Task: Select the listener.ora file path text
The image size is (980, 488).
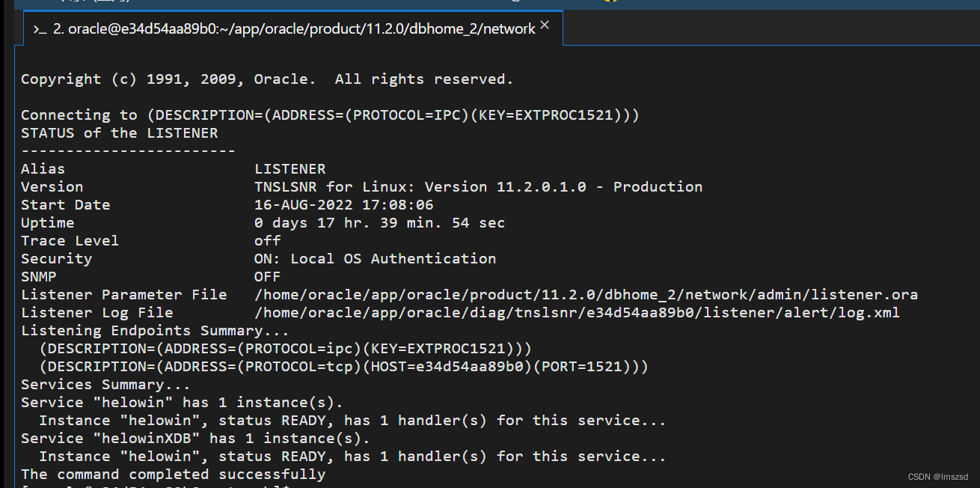Action: click(586, 294)
